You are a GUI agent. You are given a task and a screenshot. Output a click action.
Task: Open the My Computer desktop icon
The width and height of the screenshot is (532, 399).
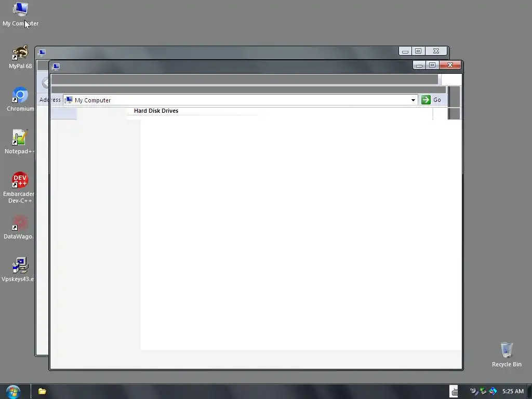click(x=20, y=14)
